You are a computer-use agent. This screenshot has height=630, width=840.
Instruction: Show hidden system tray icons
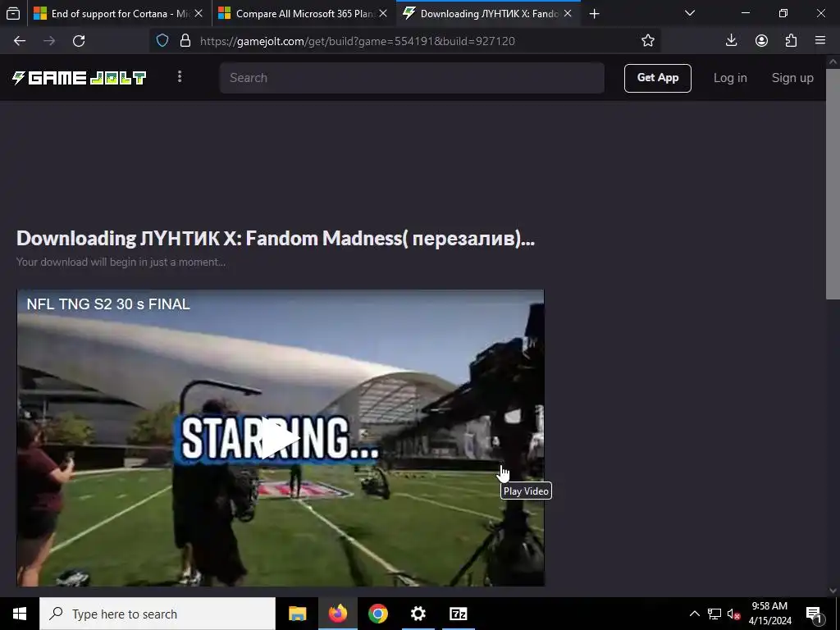(x=694, y=614)
